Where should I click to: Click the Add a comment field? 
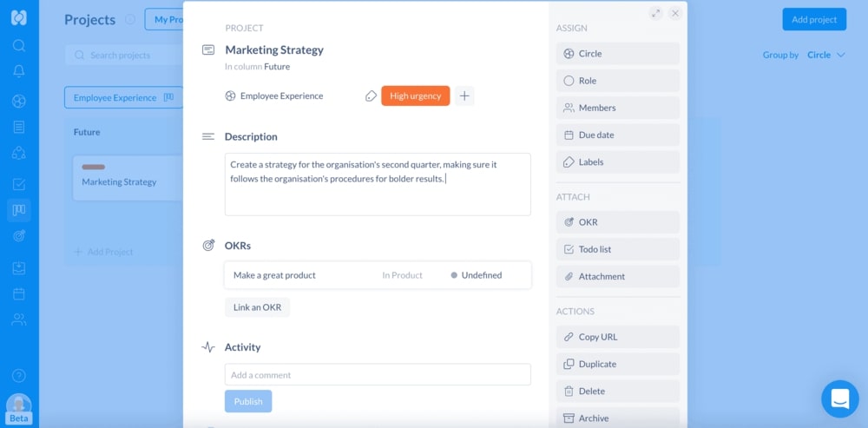coord(378,375)
